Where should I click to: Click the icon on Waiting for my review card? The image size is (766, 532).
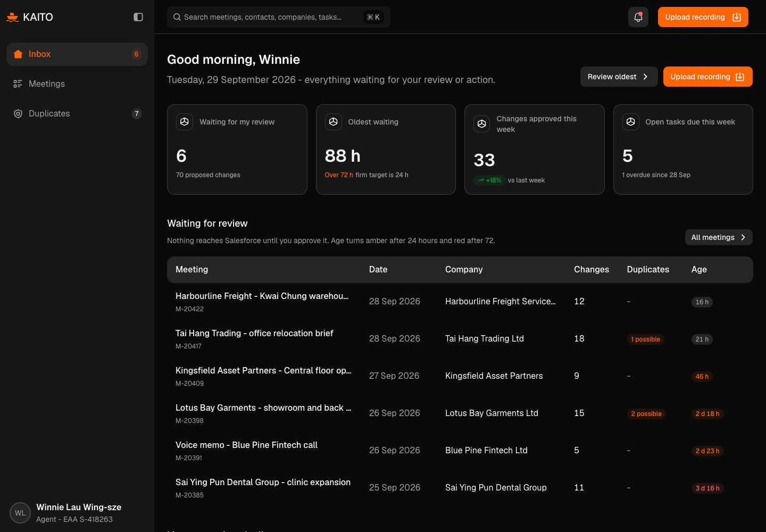185,122
